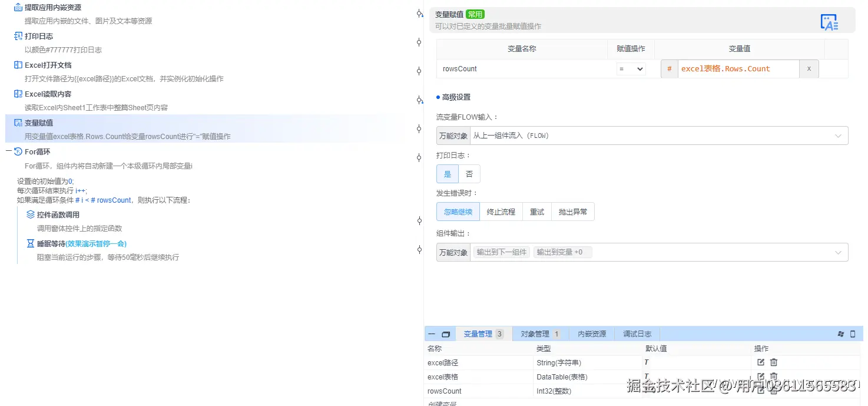Click connector node beside 控件函数调用 step

pyautogui.click(x=419, y=221)
